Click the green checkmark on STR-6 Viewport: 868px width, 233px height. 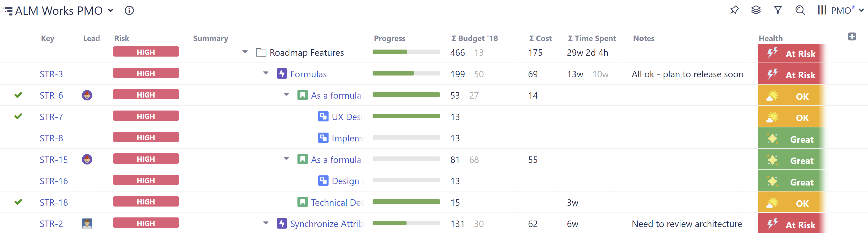18,95
